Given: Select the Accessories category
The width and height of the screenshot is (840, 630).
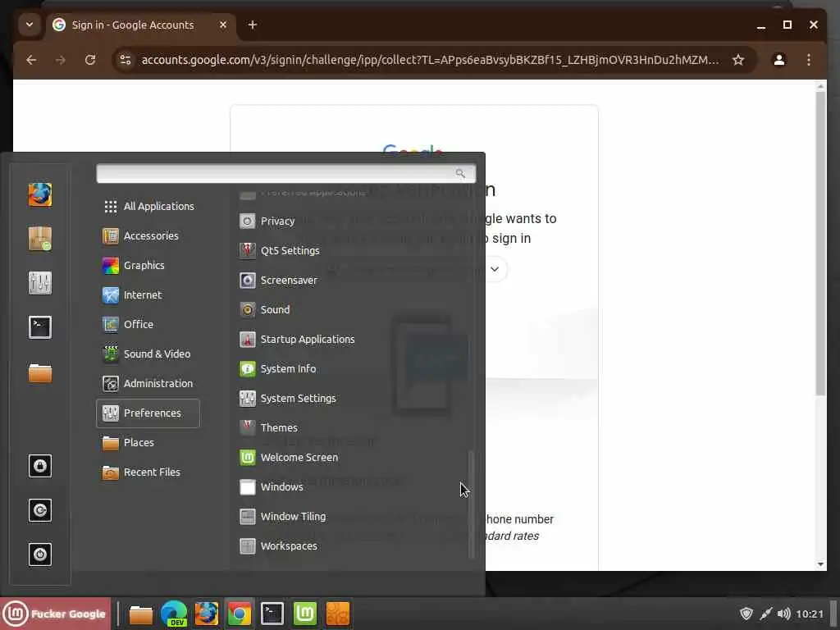Looking at the screenshot, I should coord(148,235).
